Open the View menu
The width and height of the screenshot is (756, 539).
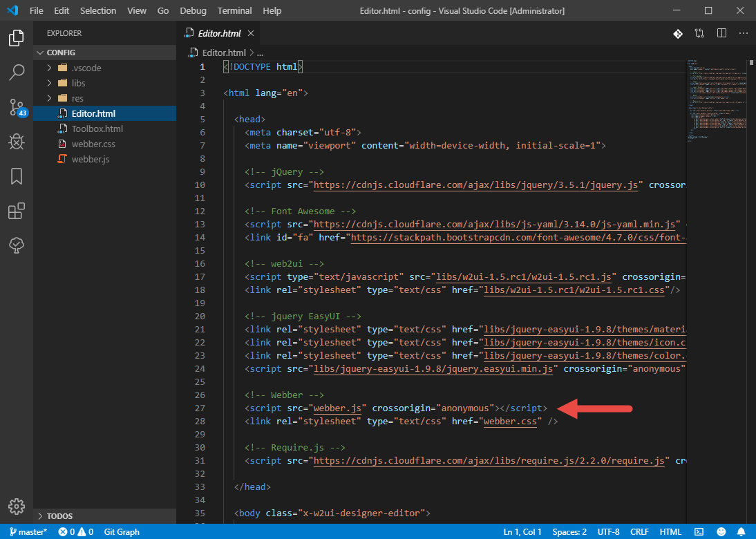(136, 10)
